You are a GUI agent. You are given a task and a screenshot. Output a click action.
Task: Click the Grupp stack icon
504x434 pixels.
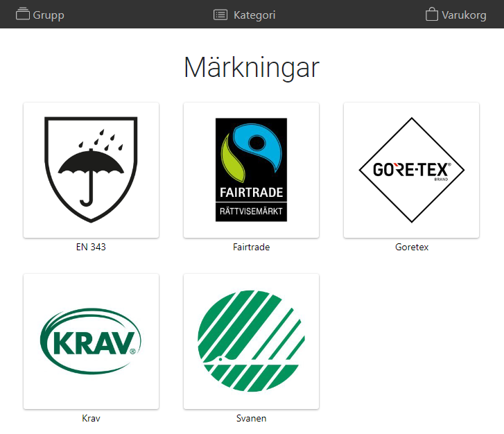tap(23, 14)
